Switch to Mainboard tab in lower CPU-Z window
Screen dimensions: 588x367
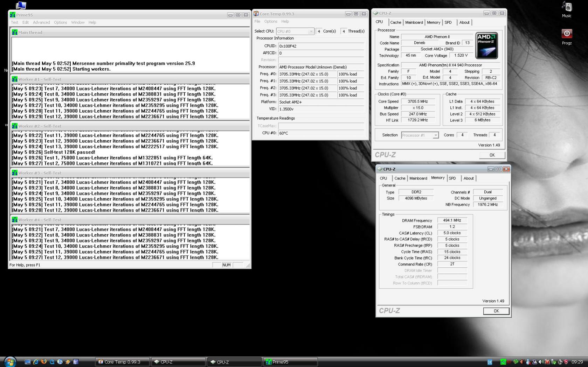click(x=418, y=178)
